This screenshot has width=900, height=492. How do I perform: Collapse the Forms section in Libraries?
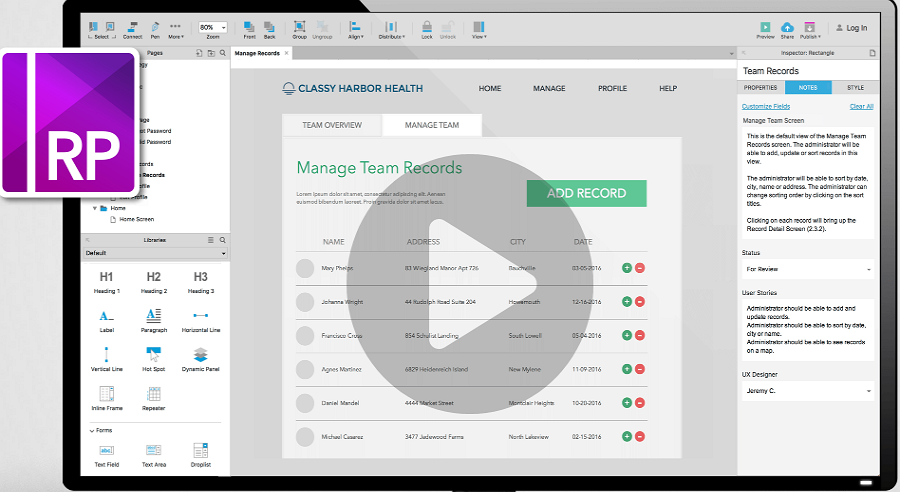click(x=92, y=431)
